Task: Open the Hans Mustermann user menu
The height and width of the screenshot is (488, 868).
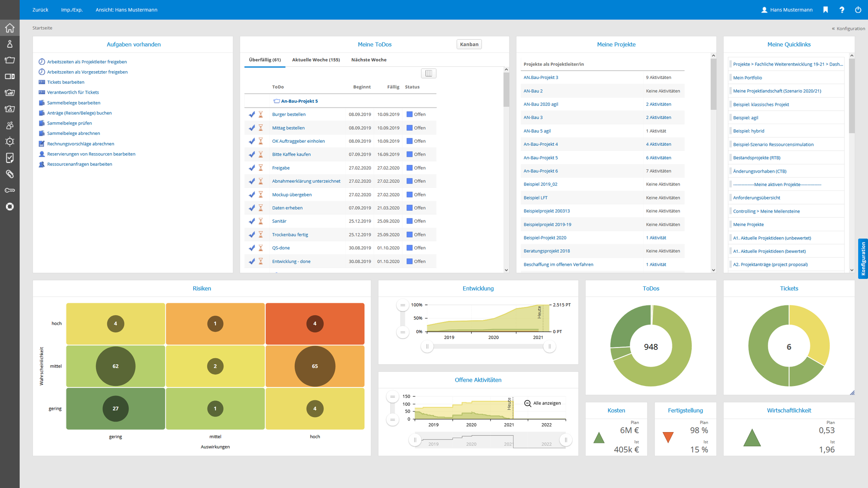Action: click(x=787, y=10)
